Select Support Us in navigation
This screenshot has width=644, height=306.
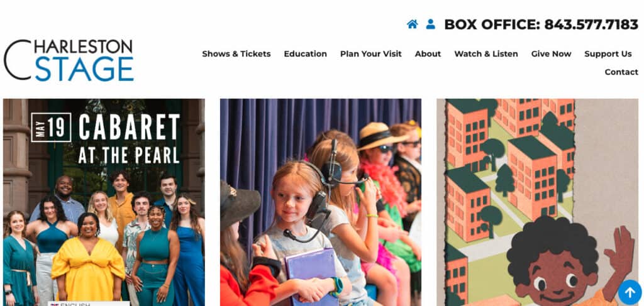(x=608, y=54)
